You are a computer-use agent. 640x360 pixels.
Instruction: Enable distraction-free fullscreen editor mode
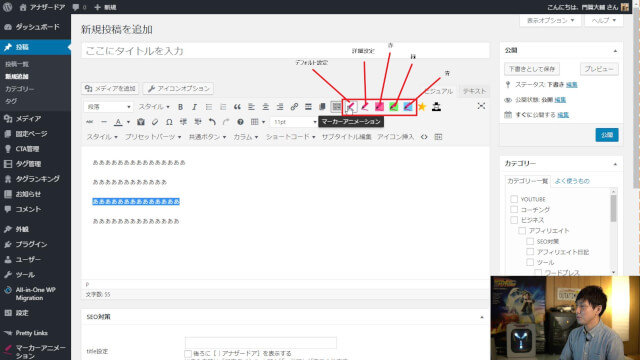click(481, 106)
